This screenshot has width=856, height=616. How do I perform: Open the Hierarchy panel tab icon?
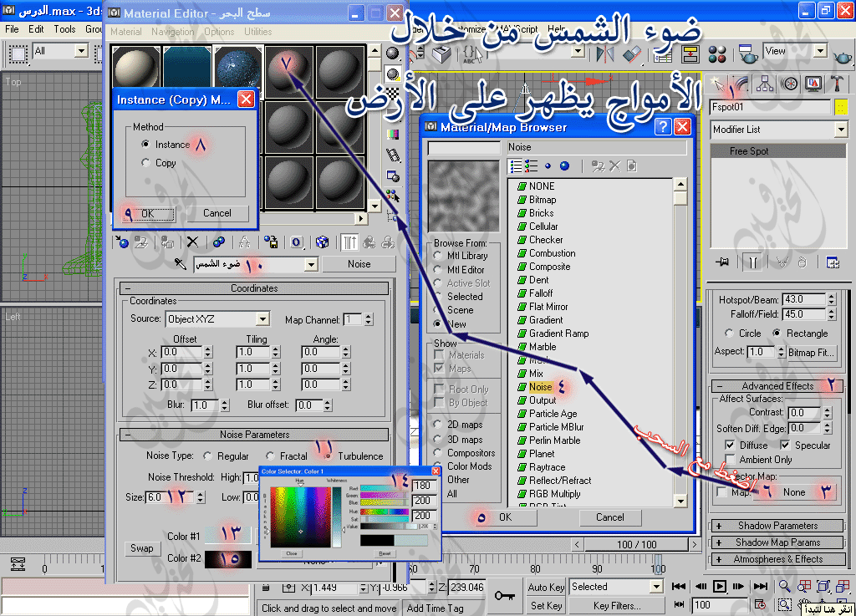point(765,84)
